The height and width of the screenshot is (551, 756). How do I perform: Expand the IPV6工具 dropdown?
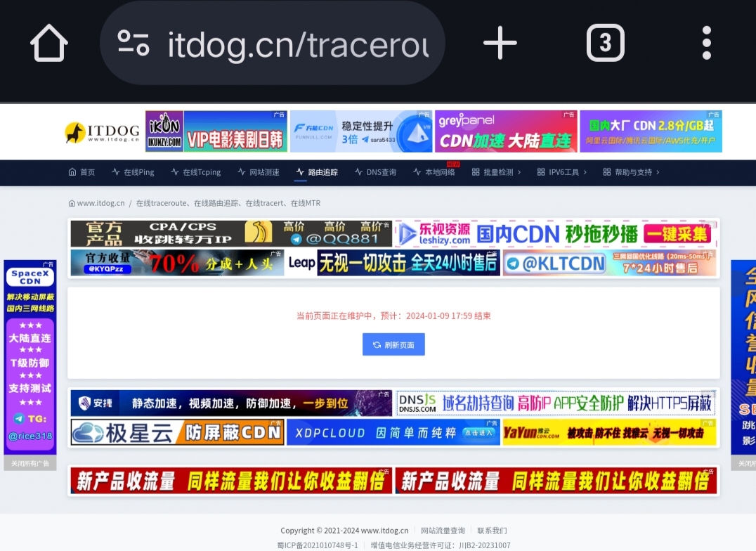[x=562, y=171]
